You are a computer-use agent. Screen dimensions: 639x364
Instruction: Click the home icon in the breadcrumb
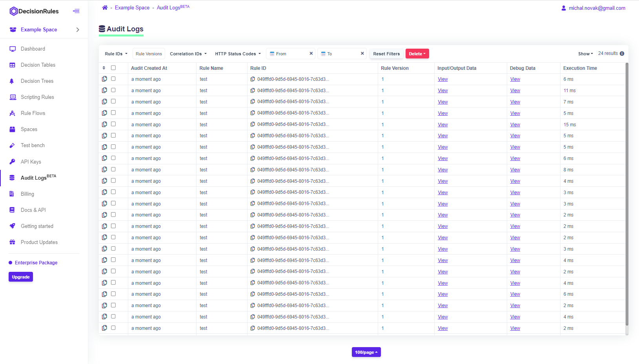tap(105, 7)
